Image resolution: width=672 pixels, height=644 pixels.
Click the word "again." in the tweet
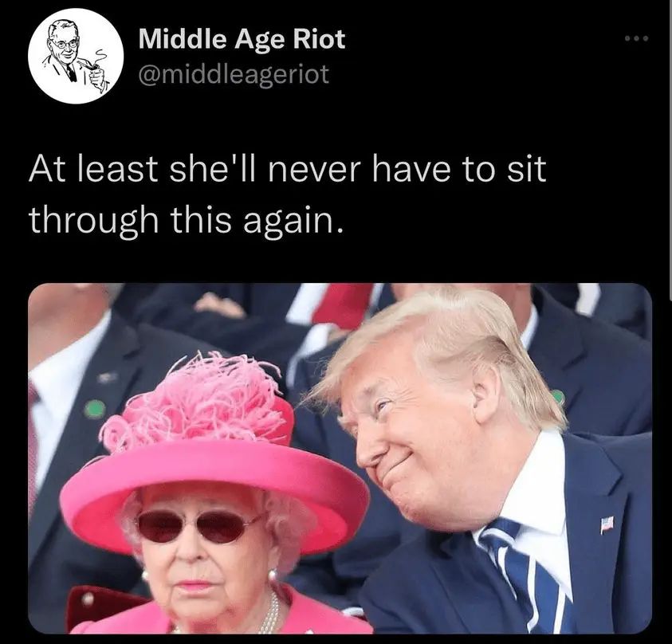click(x=293, y=222)
